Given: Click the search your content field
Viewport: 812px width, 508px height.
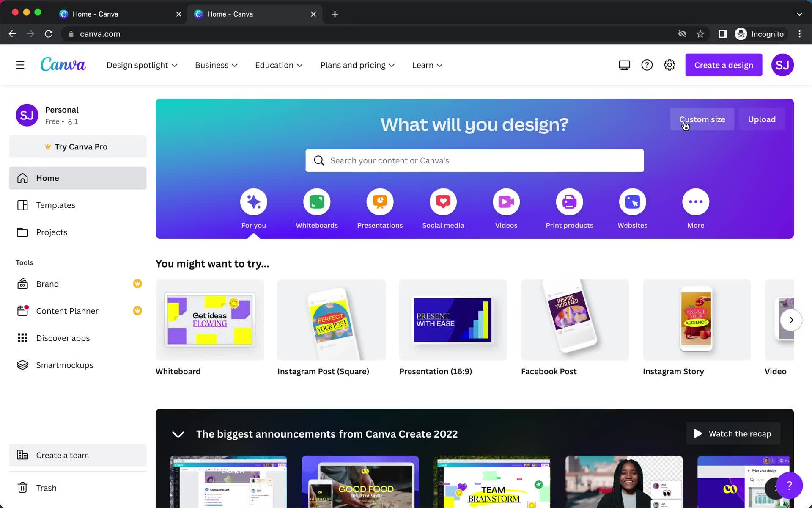Looking at the screenshot, I should [475, 161].
